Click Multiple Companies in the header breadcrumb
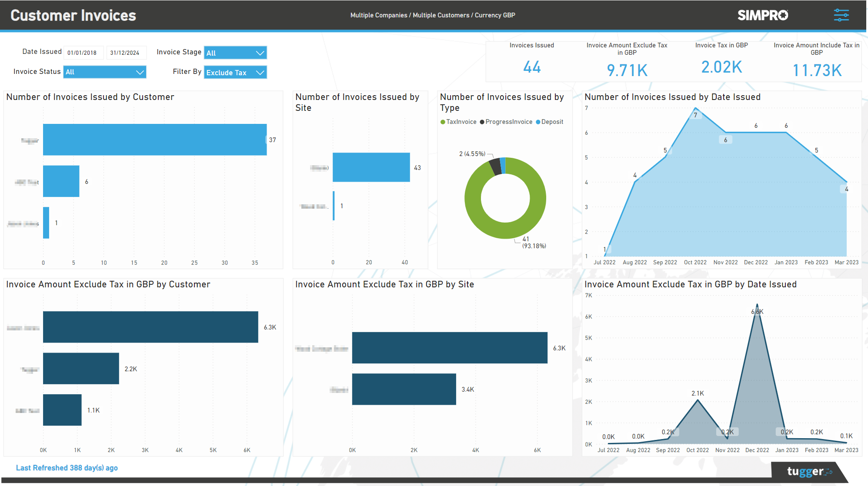 tap(378, 15)
